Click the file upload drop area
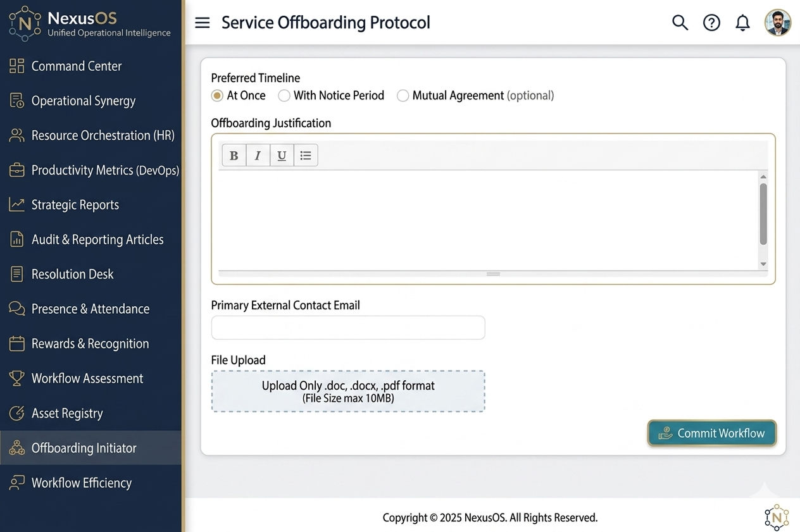Screen dimensions: 800x532 [348, 392]
